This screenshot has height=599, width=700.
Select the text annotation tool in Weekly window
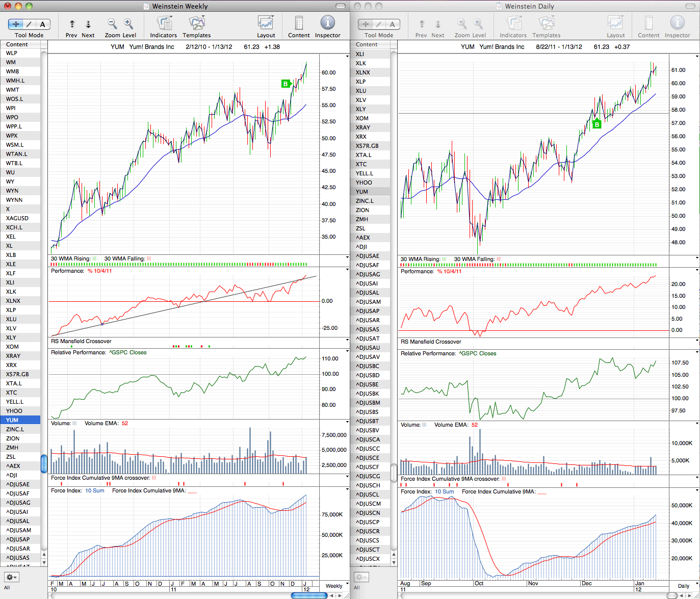pyautogui.click(x=43, y=24)
